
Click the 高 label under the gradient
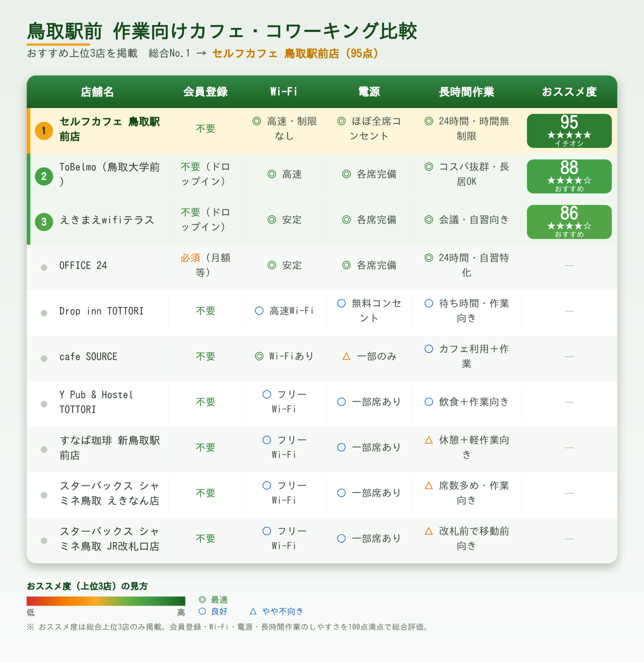(x=181, y=612)
